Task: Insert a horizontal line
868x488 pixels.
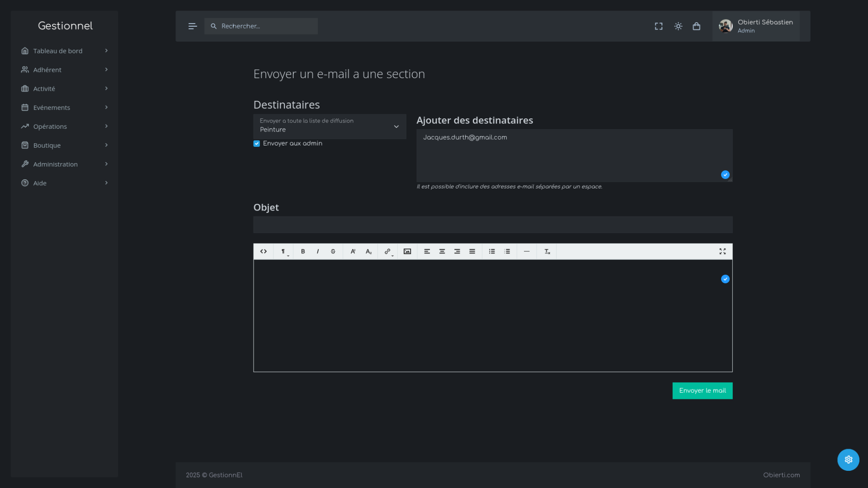Action: pos(527,252)
